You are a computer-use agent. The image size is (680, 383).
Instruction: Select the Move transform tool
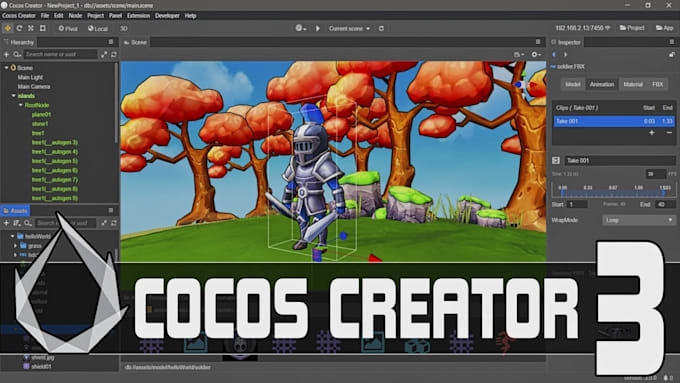pos(8,28)
